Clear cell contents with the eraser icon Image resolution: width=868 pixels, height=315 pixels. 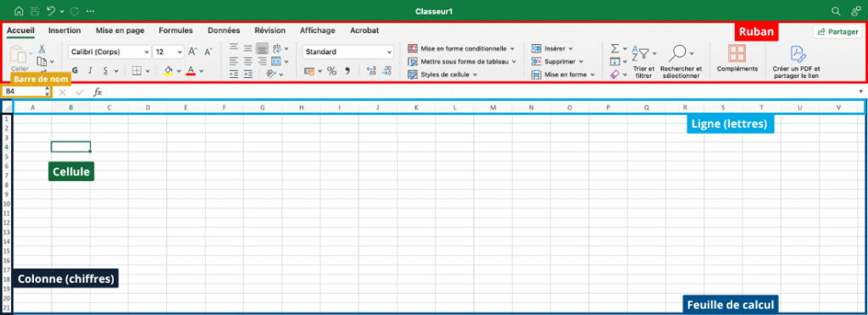pyautogui.click(x=615, y=74)
